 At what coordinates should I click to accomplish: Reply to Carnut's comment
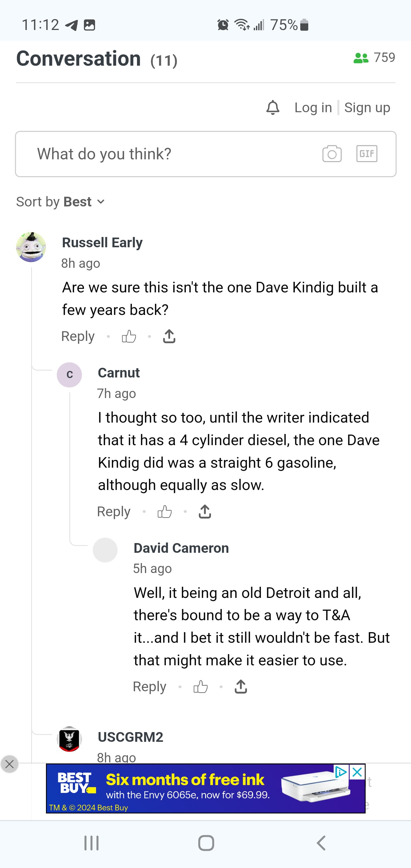point(114,511)
